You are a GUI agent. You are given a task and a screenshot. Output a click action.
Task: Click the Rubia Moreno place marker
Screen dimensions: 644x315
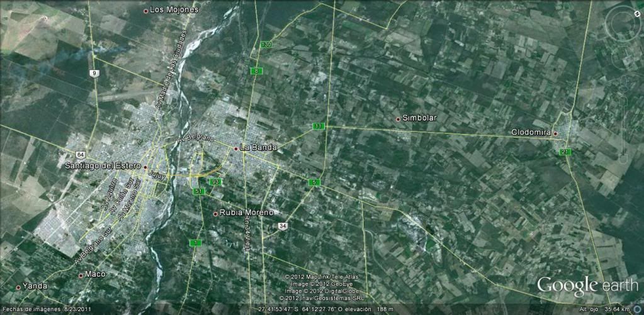[215, 214]
